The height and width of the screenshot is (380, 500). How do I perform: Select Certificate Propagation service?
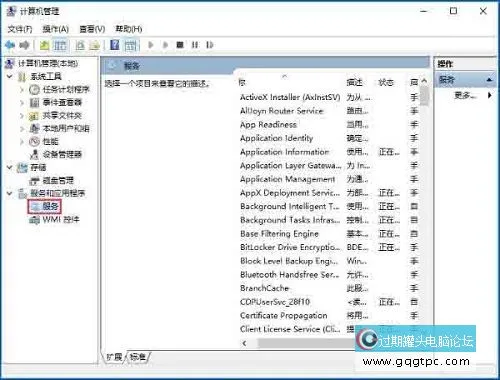283,315
